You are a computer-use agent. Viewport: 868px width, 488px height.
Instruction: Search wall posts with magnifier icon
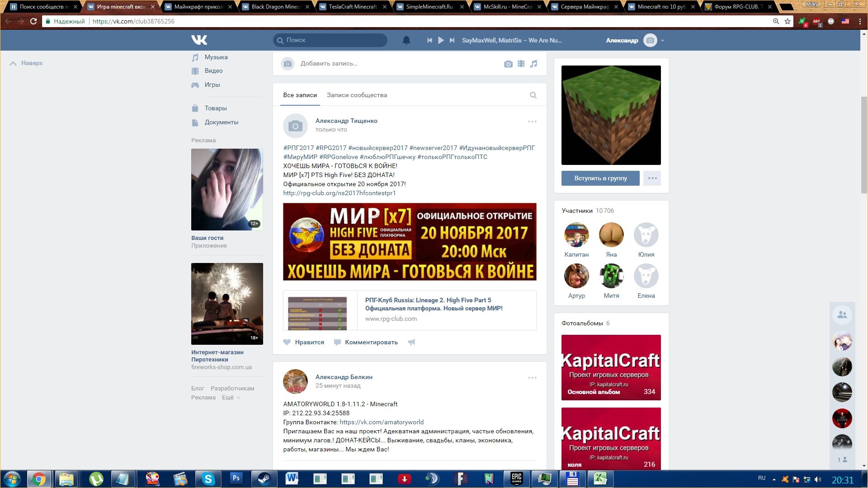533,95
